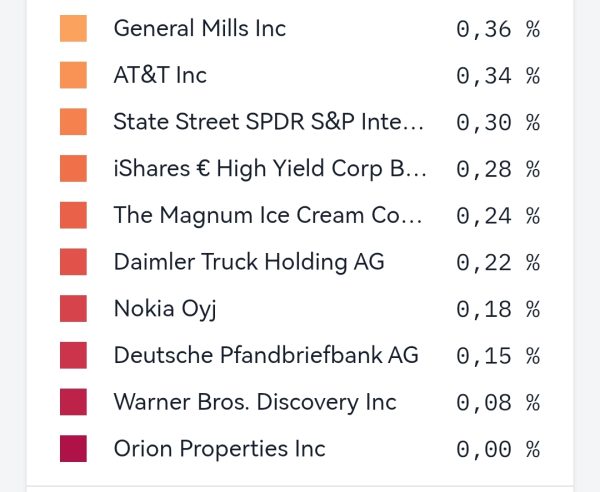
Task: Click the Warner Bros. Discovery 0,08 % value
Action: [497, 402]
